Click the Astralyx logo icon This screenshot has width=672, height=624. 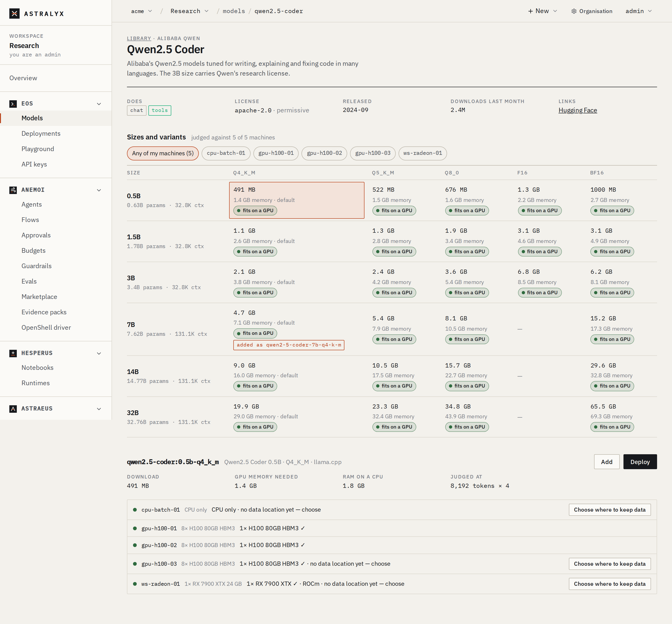[x=14, y=14]
